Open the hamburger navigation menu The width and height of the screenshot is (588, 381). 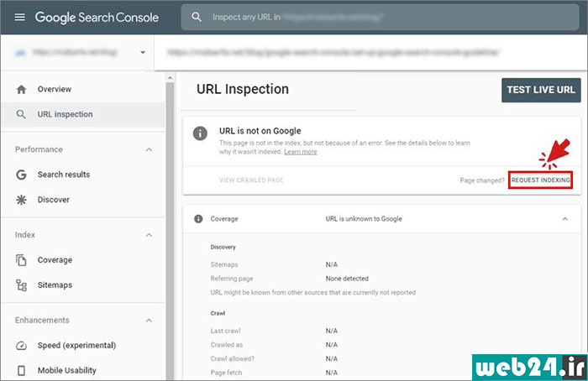coord(19,18)
